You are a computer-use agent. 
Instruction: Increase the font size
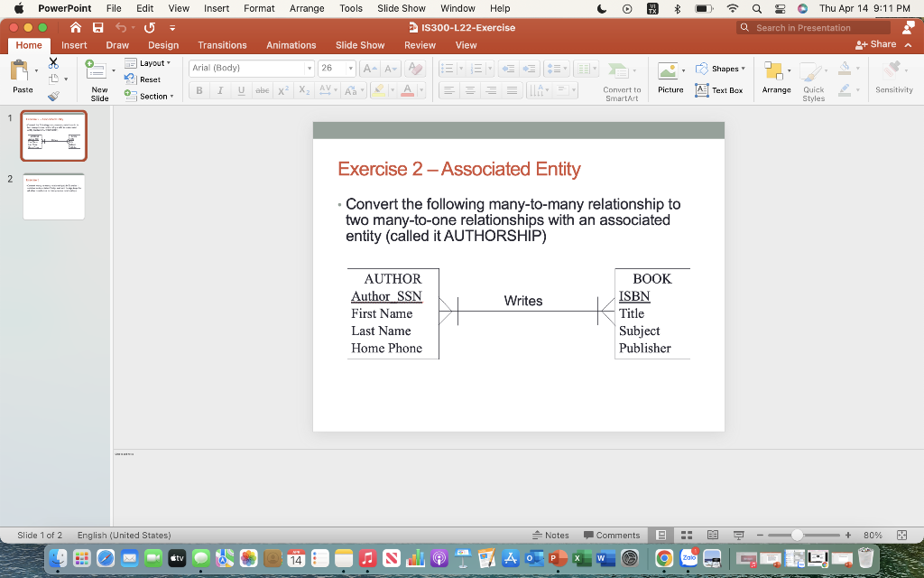coord(367,68)
